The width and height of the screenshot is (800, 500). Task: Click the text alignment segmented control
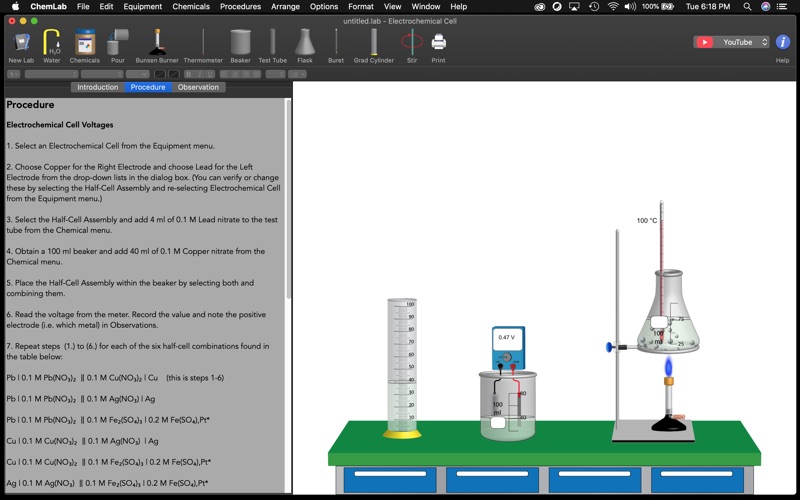240,74
